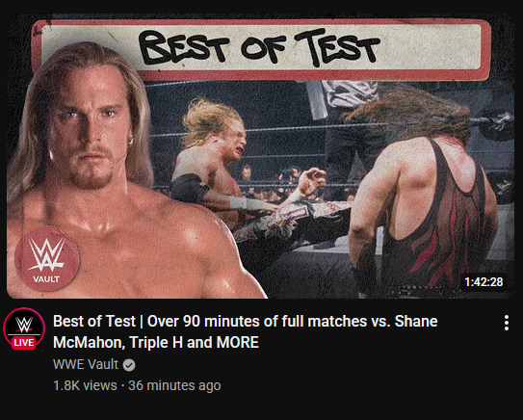The width and height of the screenshot is (523, 420).
Task: Click the 1:42:28 duration badge
Action: tap(484, 282)
